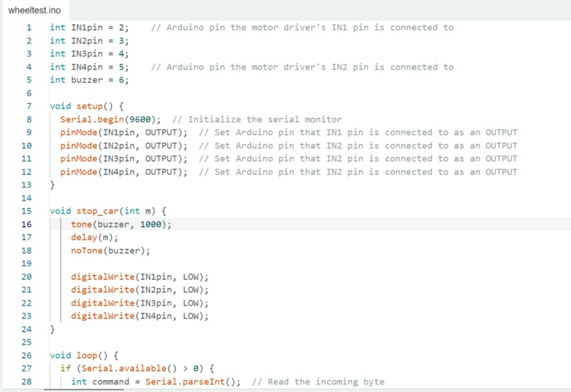
Task: Click the noTone(buzzer); statement
Action: click(x=111, y=250)
